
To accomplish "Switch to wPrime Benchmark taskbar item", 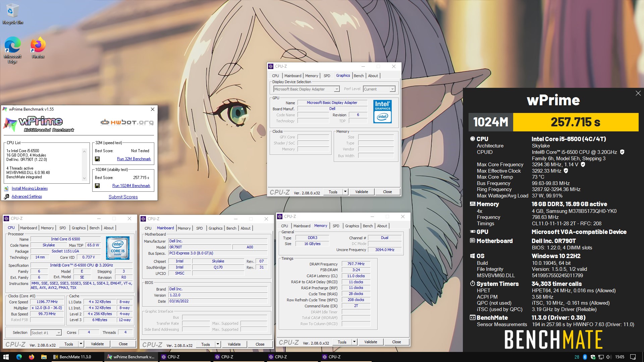I will [130, 357].
